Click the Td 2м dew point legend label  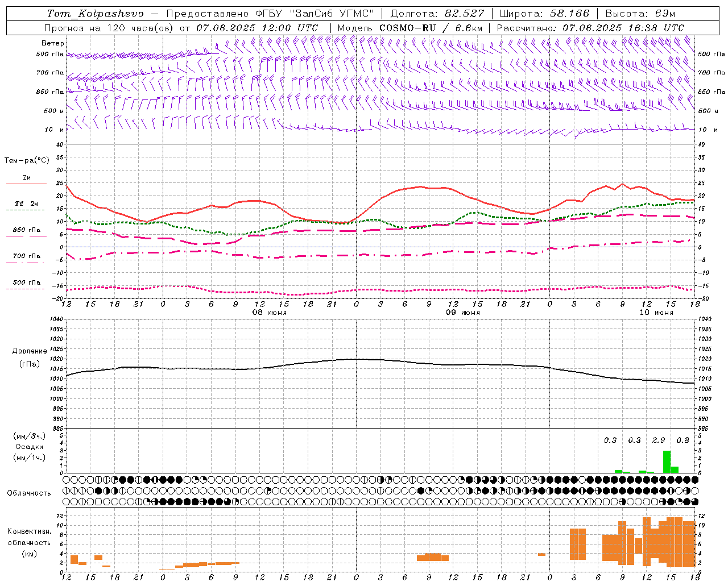click(27, 203)
